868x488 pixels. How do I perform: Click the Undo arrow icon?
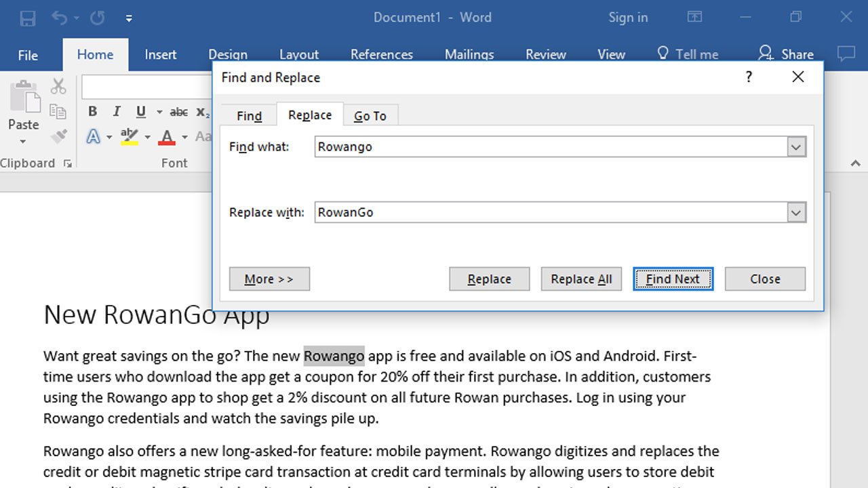(60, 18)
